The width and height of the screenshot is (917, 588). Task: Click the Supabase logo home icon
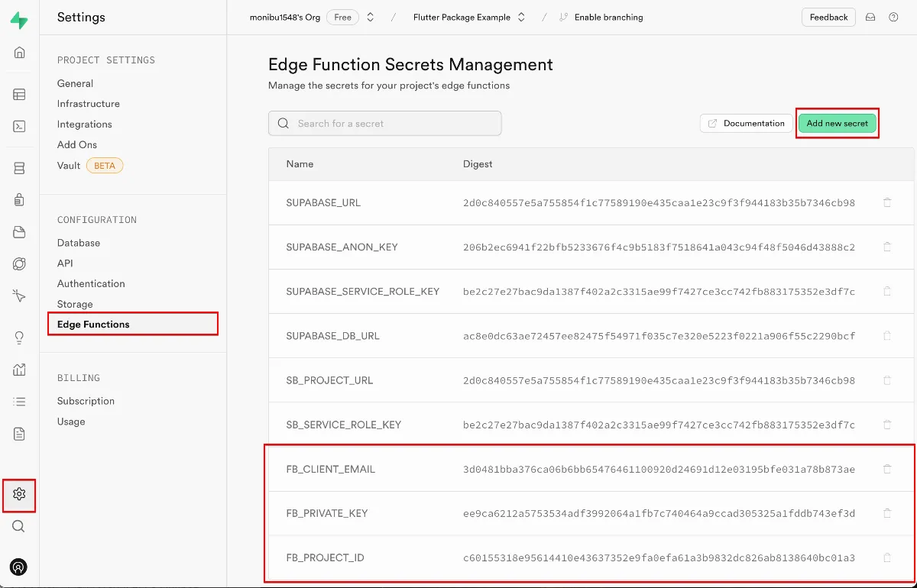pyautogui.click(x=19, y=21)
